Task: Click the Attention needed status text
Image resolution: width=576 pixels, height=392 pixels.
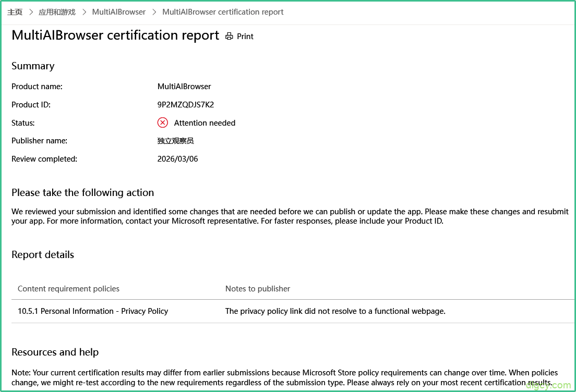Action: click(205, 123)
